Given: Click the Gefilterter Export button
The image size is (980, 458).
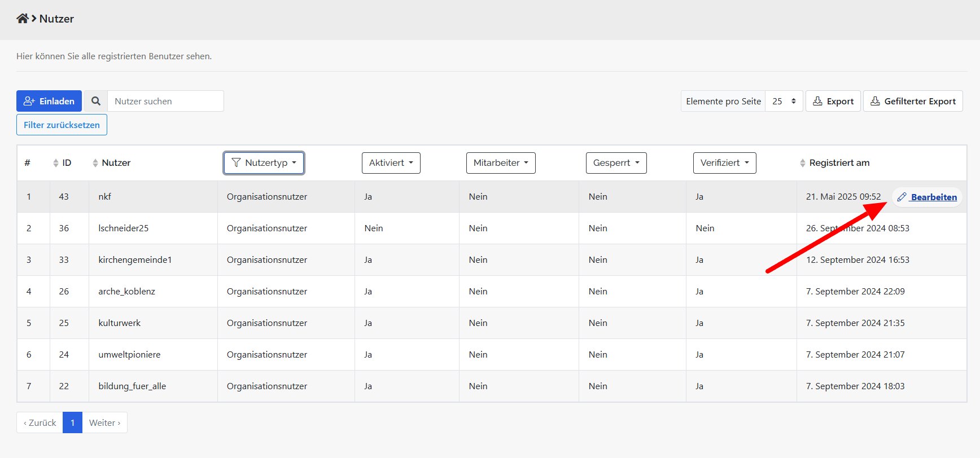Looking at the screenshot, I should [x=912, y=101].
